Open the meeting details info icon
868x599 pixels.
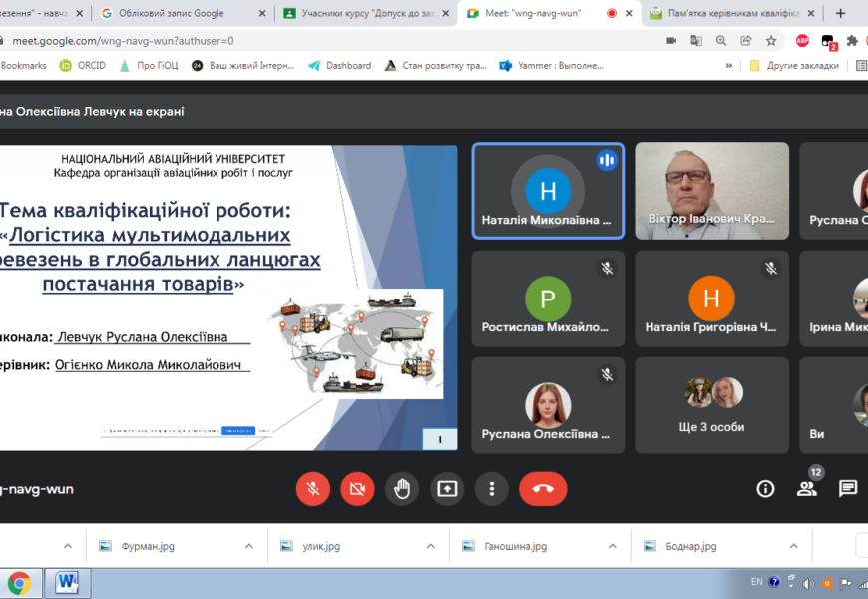pos(765,489)
